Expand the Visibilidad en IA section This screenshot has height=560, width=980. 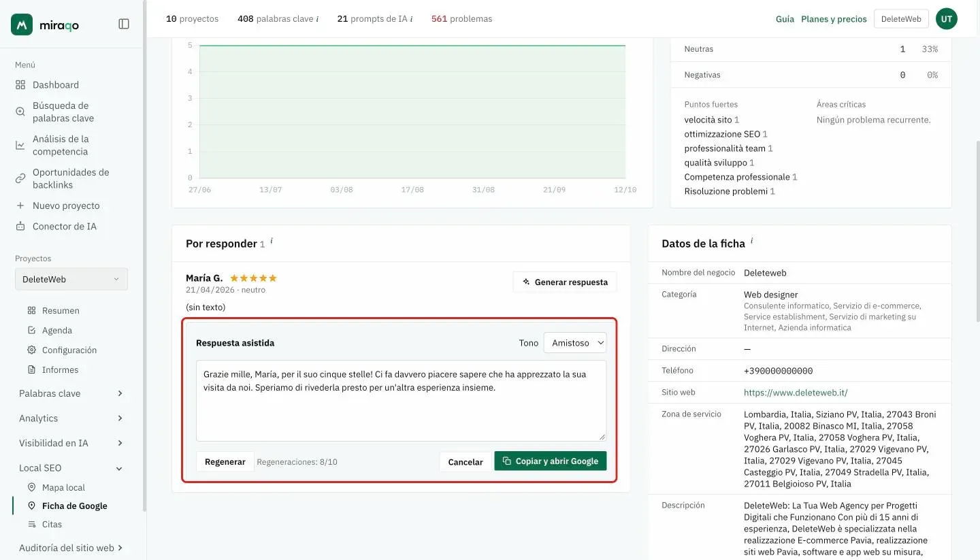(x=71, y=443)
